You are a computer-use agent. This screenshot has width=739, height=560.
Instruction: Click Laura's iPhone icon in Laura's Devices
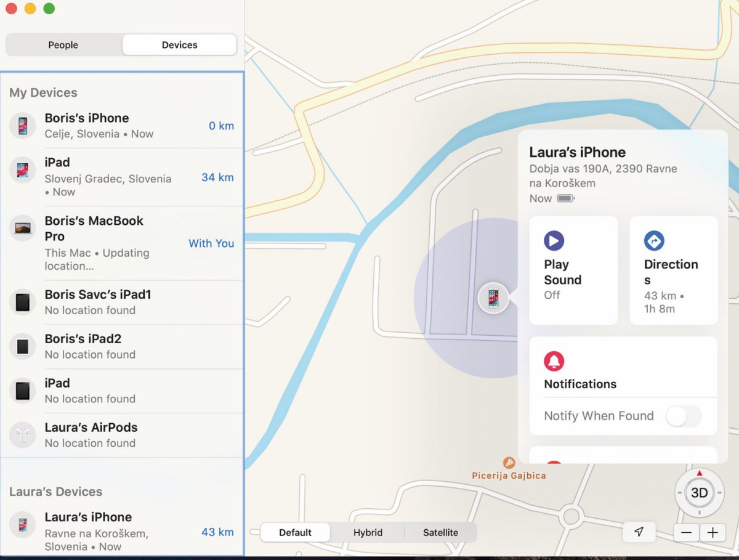23,525
